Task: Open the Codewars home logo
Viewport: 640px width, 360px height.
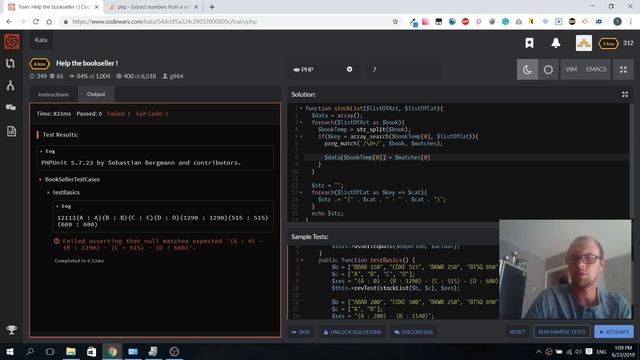Action: (11, 42)
